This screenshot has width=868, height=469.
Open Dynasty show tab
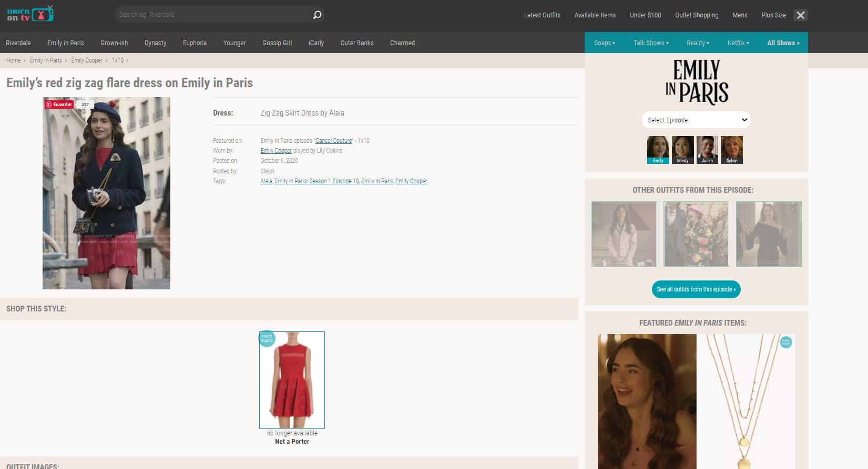(155, 43)
